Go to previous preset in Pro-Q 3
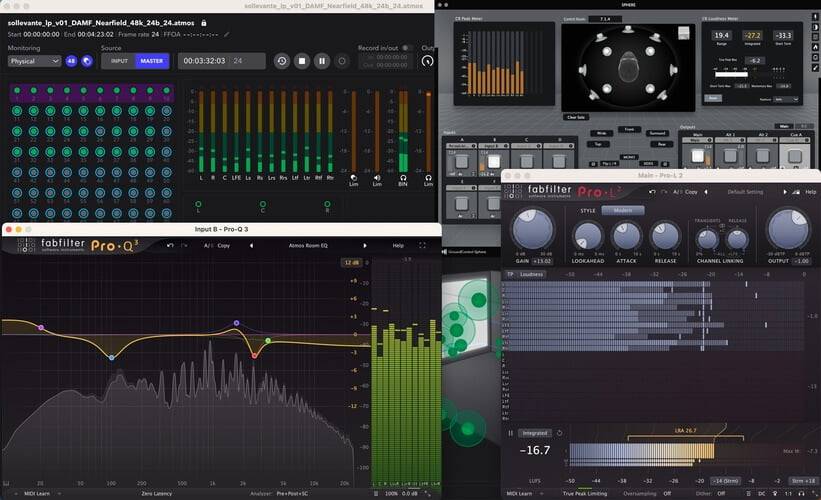Image resolution: width=821 pixels, height=500 pixels. click(x=251, y=245)
